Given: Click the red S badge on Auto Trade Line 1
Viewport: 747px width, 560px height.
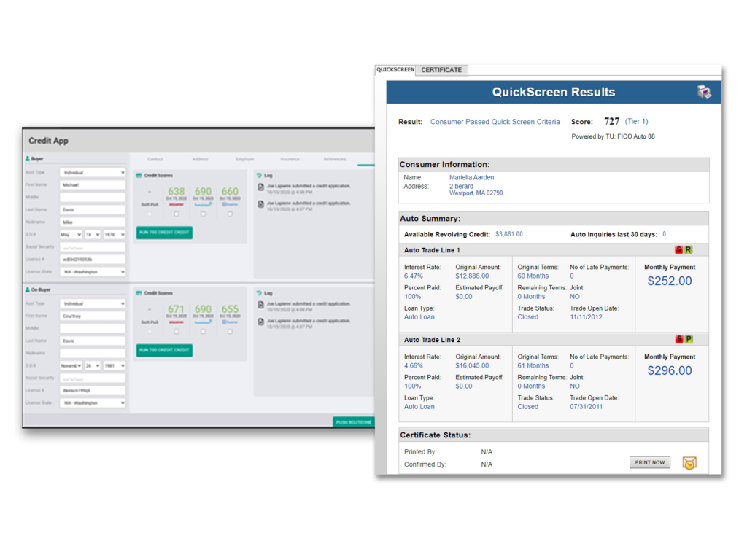Looking at the screenshot, I should tap(678, 250).
